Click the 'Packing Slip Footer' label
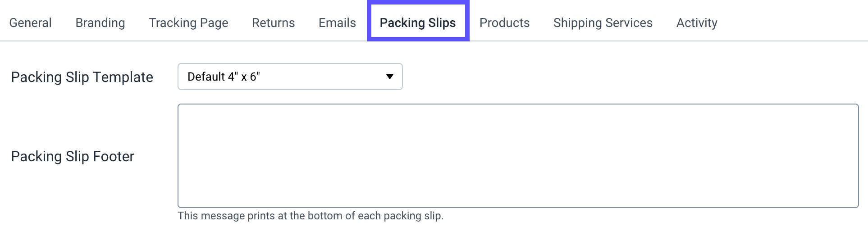Image resolution: width=868 pixels, height=227 pixels. click(73, 156)
